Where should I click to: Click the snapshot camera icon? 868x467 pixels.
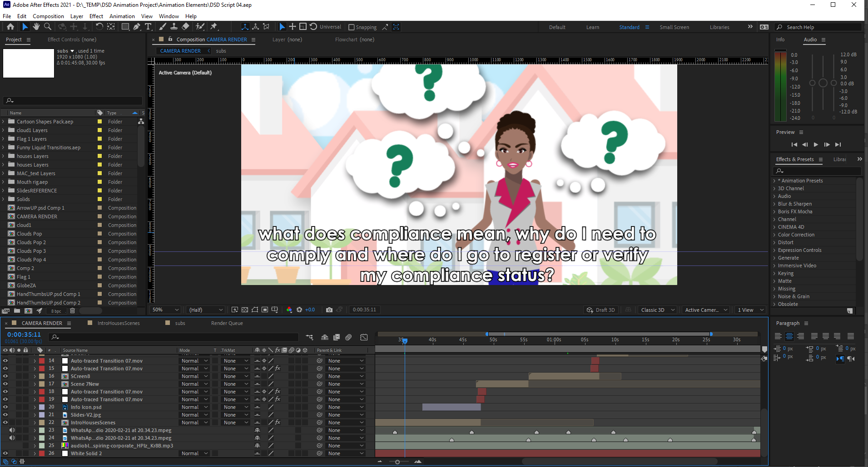coord(329,310)
